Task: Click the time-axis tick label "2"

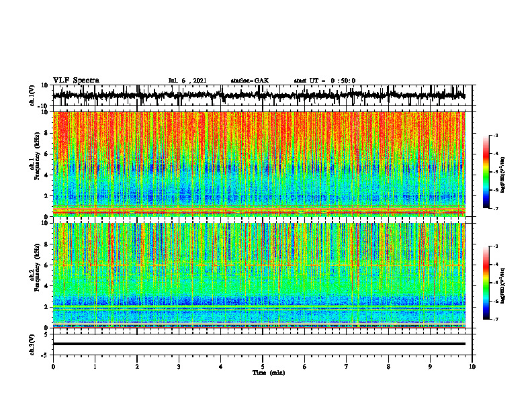Action: (137, 367)
